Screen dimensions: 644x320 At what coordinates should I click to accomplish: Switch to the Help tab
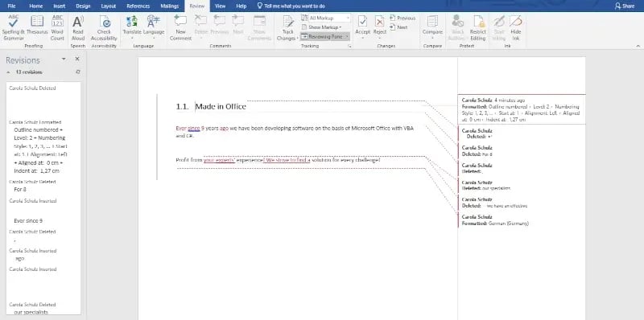(241, 6)
